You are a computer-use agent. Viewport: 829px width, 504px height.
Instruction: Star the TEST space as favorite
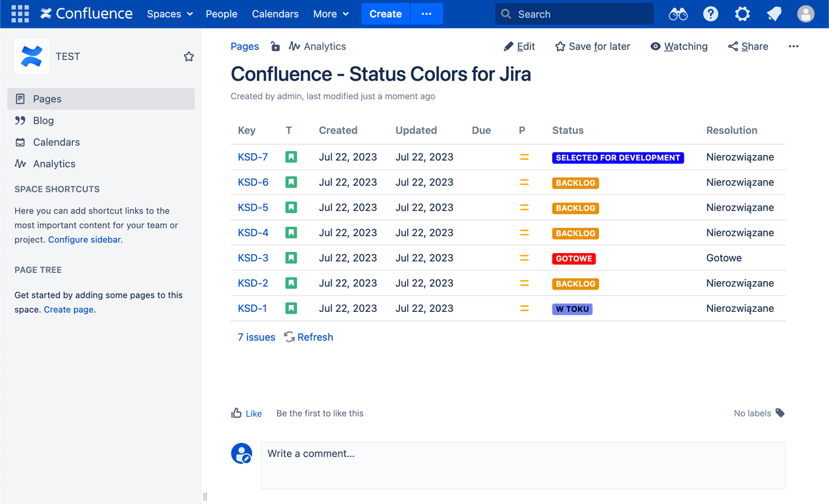click(189, 57)
